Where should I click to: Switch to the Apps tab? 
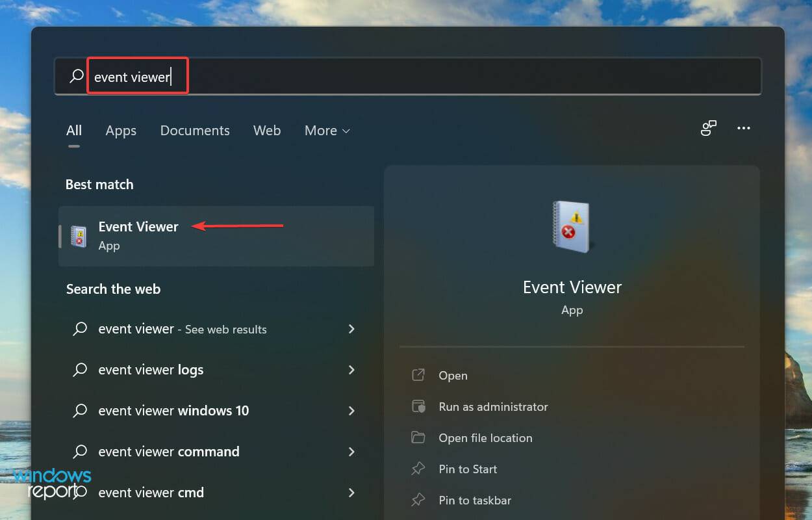tap(121, 130)
